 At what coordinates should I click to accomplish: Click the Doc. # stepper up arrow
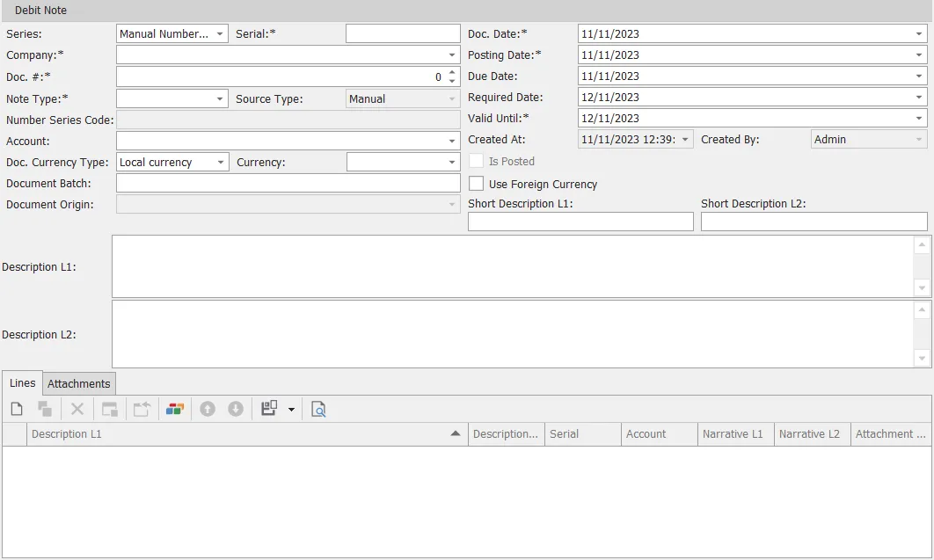coord(452,73)
